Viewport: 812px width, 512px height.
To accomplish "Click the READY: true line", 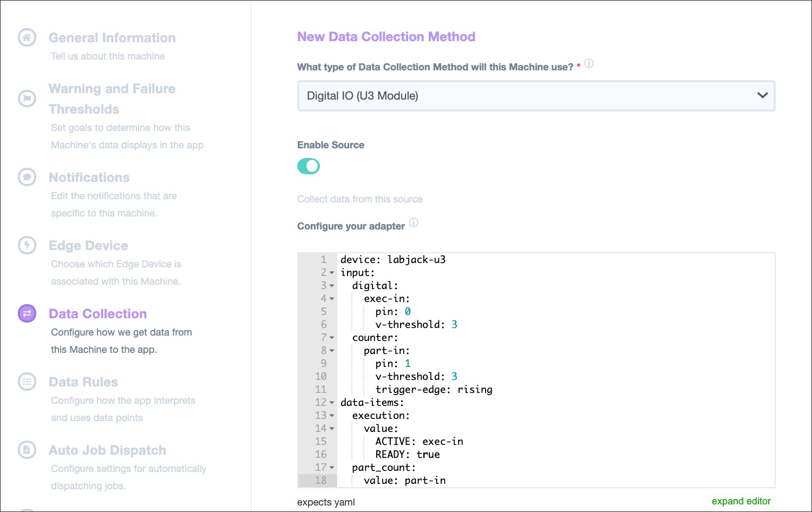I will tap(407, 454).
